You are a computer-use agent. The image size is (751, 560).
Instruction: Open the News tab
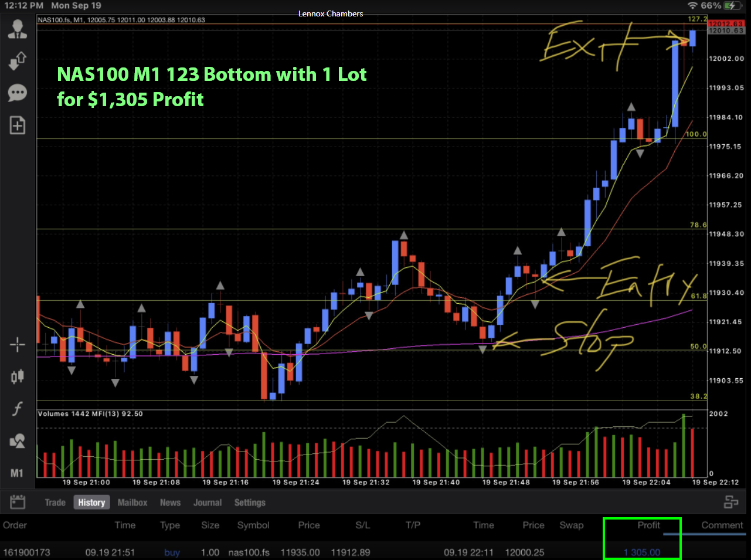click(x=170, y=503)
